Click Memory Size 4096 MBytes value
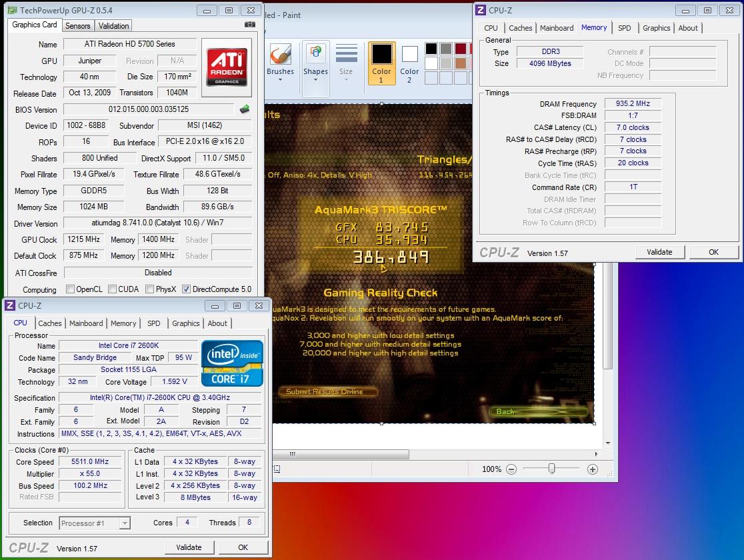This screenshot has height=560, width=744. coord(550,63)
